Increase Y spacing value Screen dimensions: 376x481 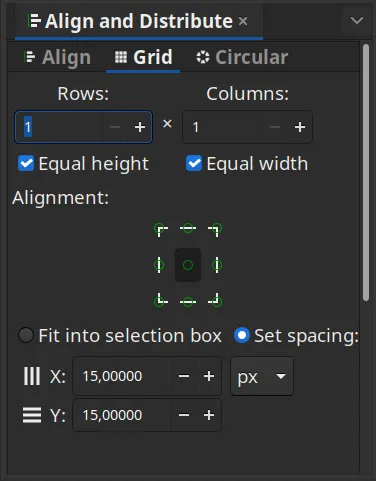209,415
